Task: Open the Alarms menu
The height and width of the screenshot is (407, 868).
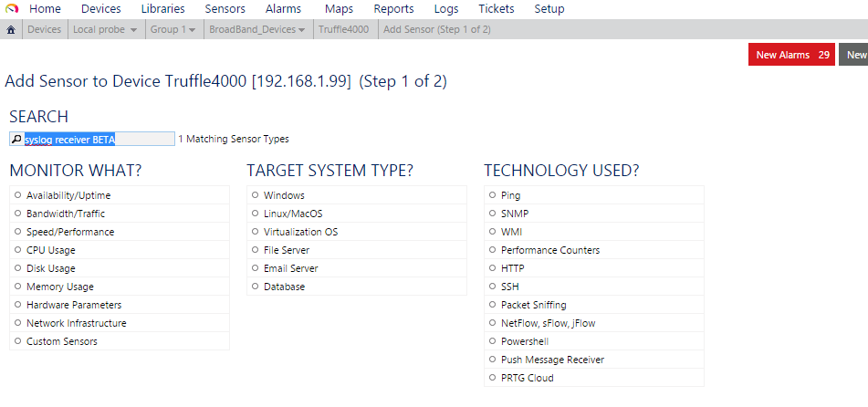Action: tap(284, 9)
